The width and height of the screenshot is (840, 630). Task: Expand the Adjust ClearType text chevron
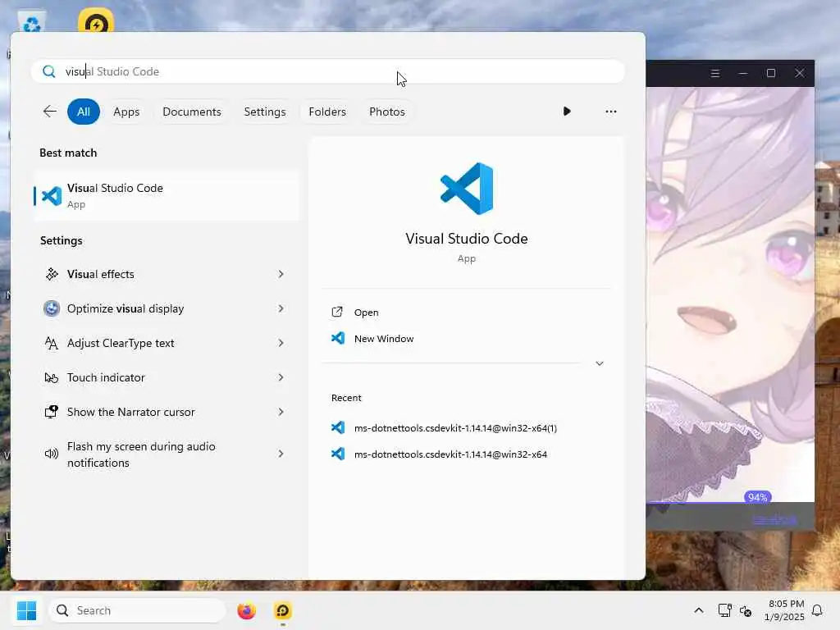[281, 343]
